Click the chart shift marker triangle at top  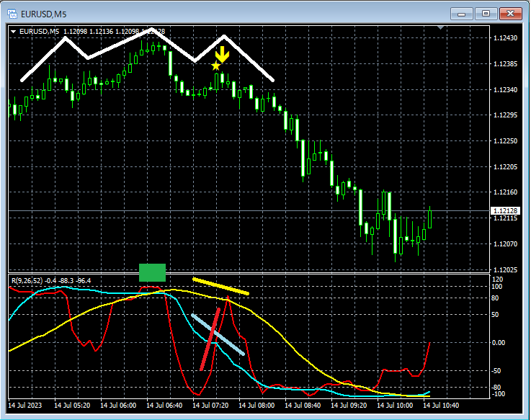pyautogui.click(x=441, y=27)
